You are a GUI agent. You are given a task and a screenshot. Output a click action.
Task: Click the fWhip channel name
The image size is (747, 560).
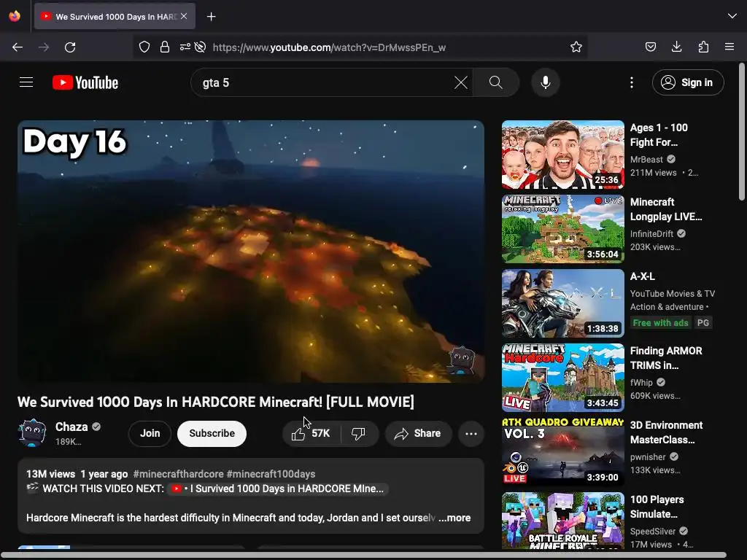pyautogui.click(x=641, y=382)
